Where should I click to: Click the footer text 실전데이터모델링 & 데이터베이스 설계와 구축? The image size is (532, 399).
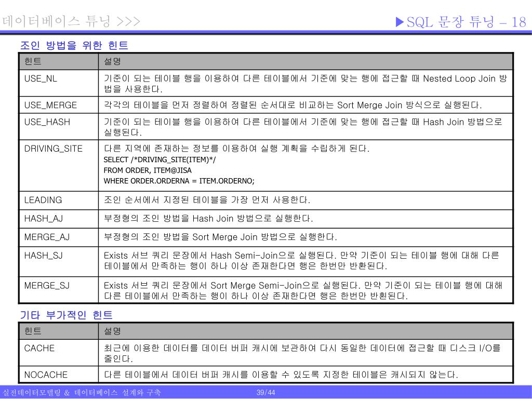(82, 393)
